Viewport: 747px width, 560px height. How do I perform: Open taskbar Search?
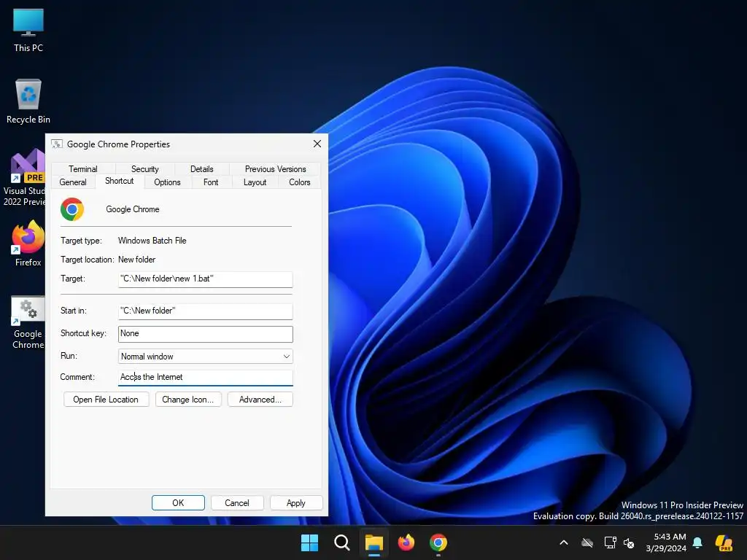pos(341,542)
